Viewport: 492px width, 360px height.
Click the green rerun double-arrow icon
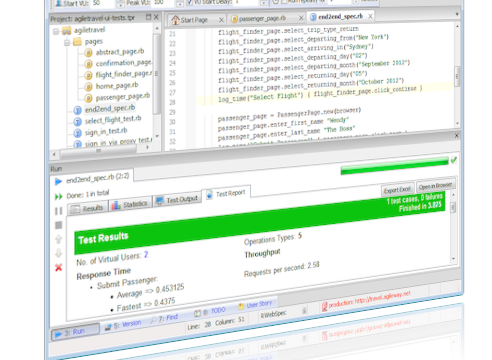coord(59,196)
